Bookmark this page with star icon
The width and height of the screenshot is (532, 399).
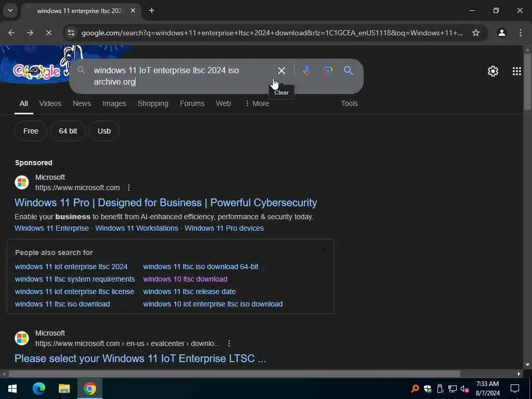tap(476, 33)
